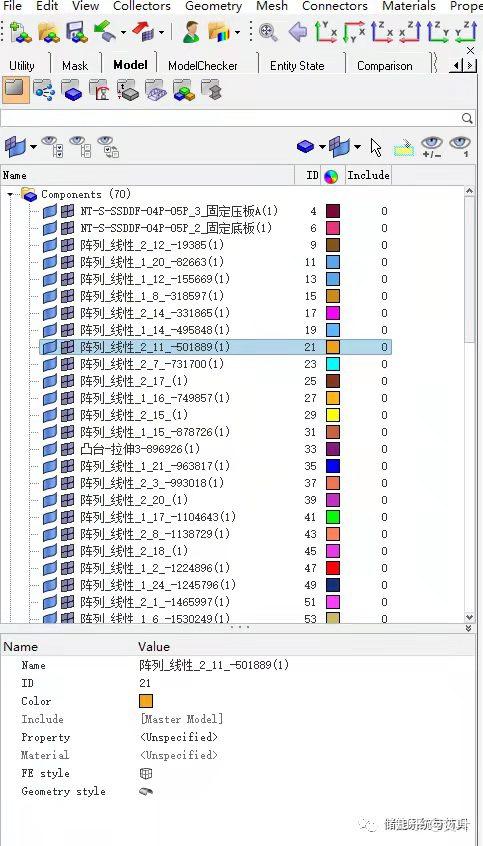Collapse the entity editor double chevron
483x846 pixels.
pos(468,629)
